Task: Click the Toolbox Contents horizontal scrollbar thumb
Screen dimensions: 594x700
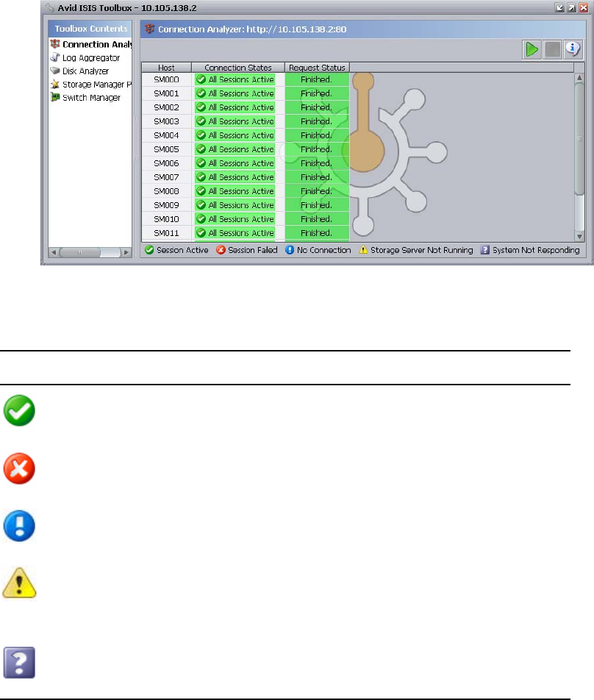Action: [x=80, y=252]
